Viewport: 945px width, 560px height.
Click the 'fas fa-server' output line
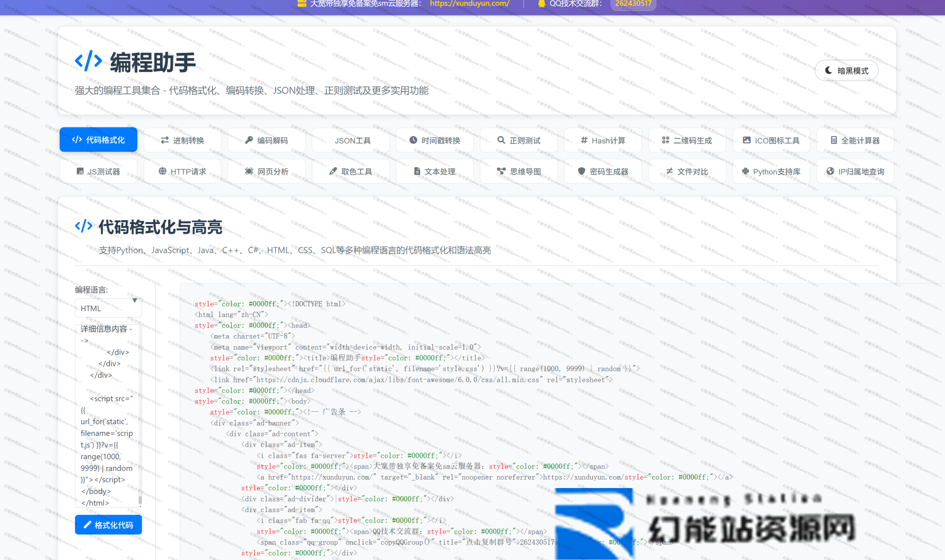click(359, 456)
